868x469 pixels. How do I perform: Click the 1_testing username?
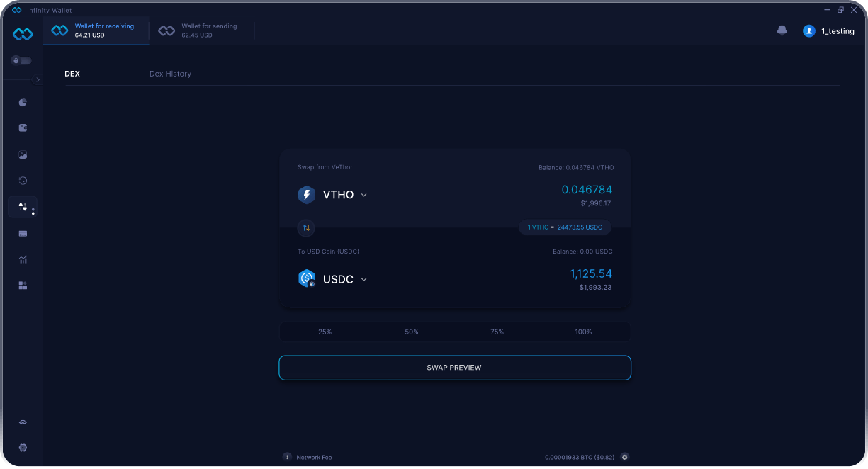click(838, 31)
